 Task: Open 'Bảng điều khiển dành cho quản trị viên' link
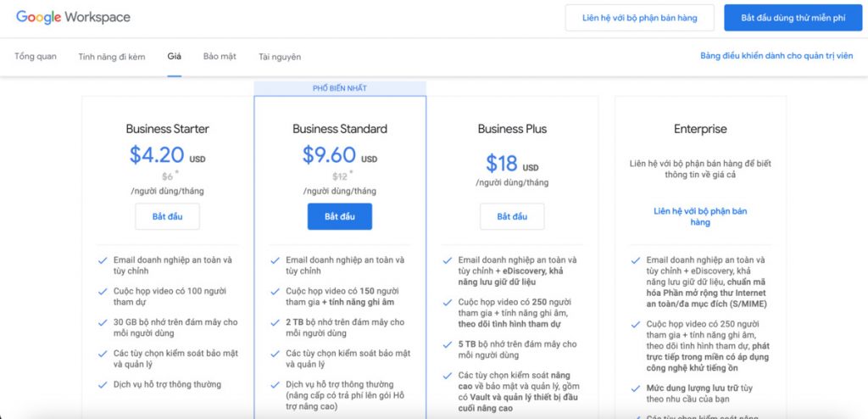click(x=776, y=56)
